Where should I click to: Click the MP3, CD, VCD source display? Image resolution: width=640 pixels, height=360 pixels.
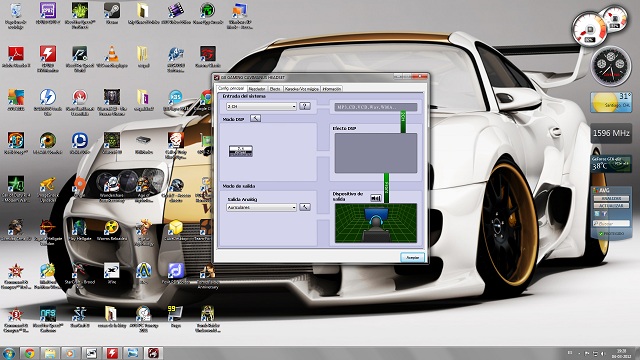(376, 107)
